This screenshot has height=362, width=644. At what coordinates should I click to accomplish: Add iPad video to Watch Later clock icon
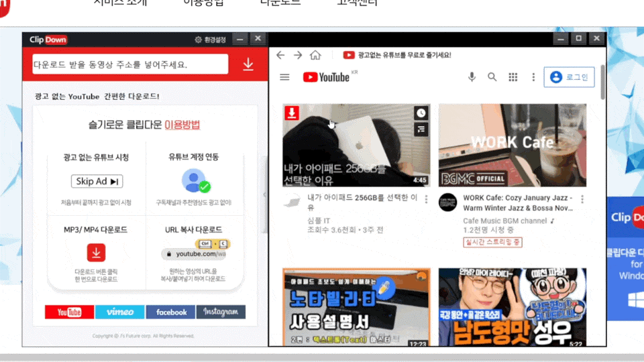(421, 113)
